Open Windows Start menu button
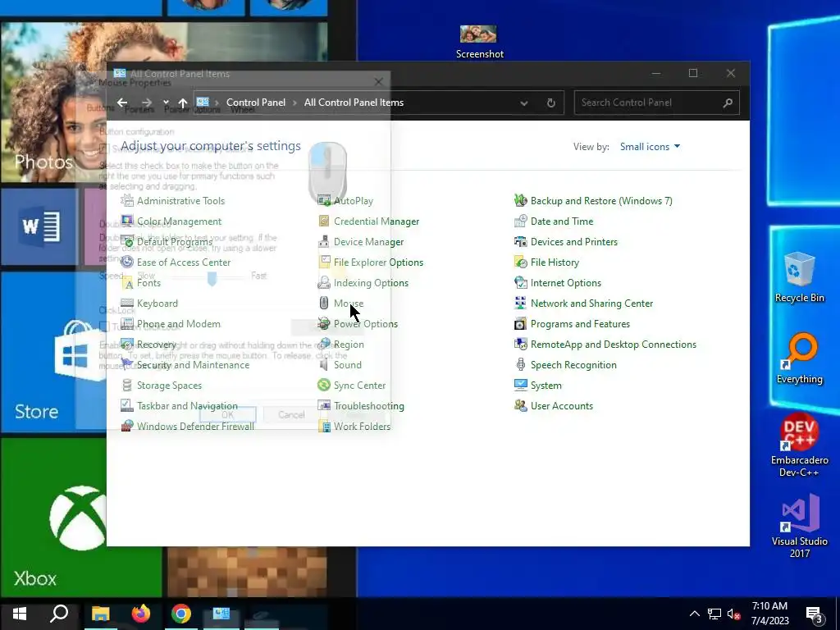This screenshot has height=630, width=840. tap(20, 614)
